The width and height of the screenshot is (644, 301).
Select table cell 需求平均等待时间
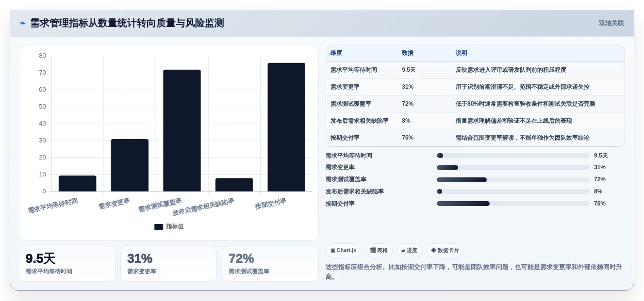click(354, 70)
